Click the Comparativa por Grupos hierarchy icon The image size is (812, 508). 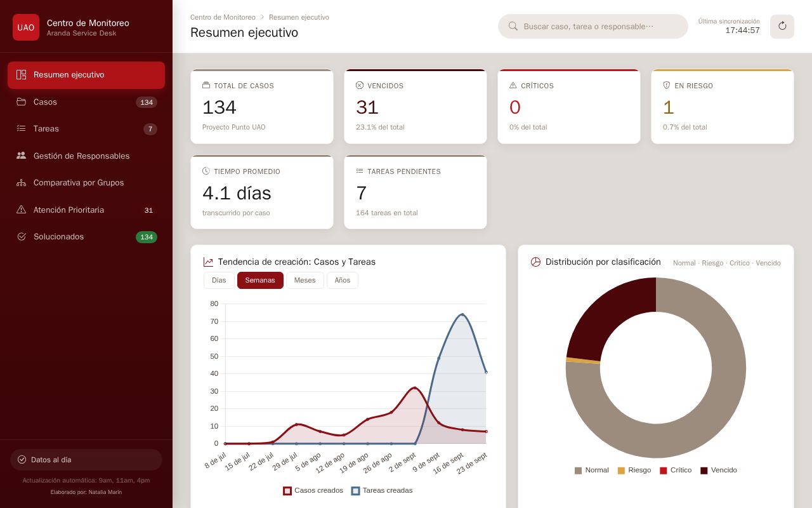pos(21,183)
